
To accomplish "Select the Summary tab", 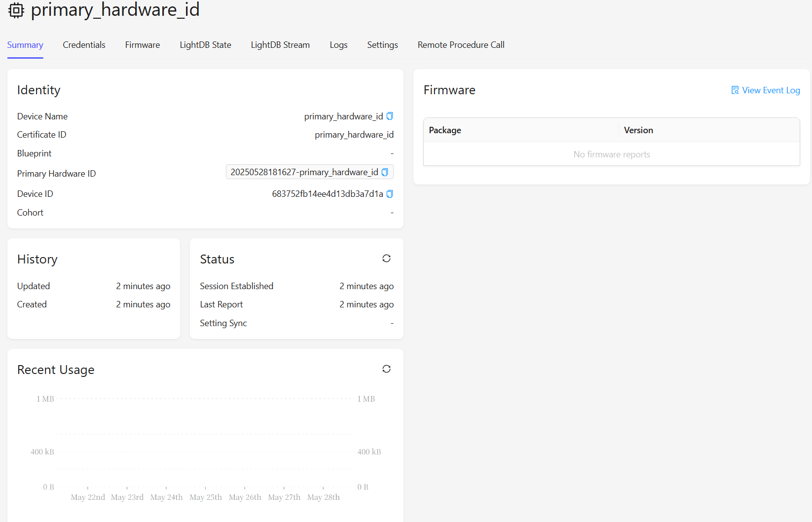I will coord(25,45).
